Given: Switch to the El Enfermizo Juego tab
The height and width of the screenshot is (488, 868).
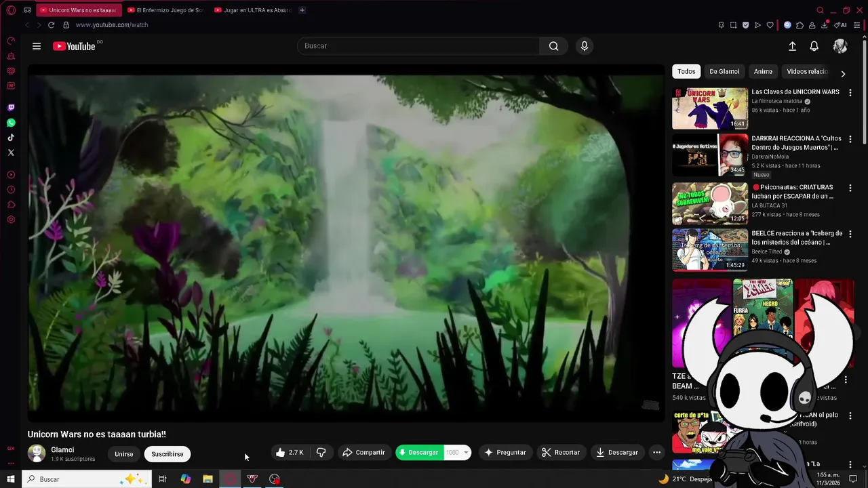Looking at the screenshot, I should click(165, 10).
